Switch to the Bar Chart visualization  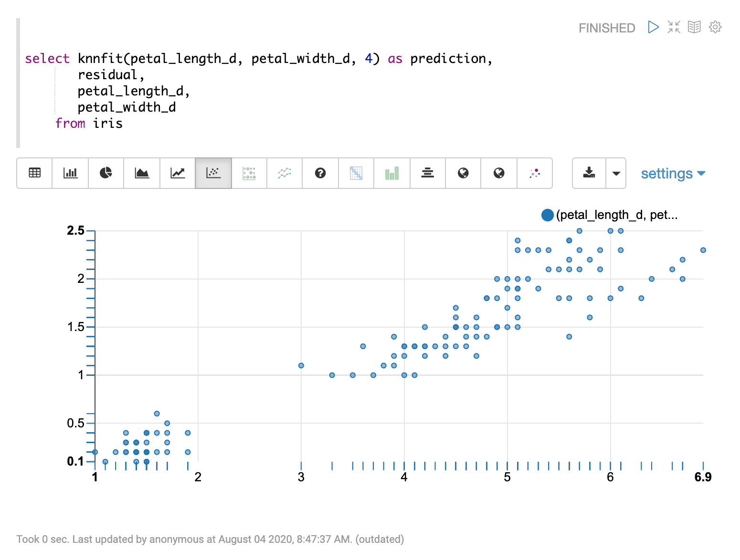click(x=70, y=173)
